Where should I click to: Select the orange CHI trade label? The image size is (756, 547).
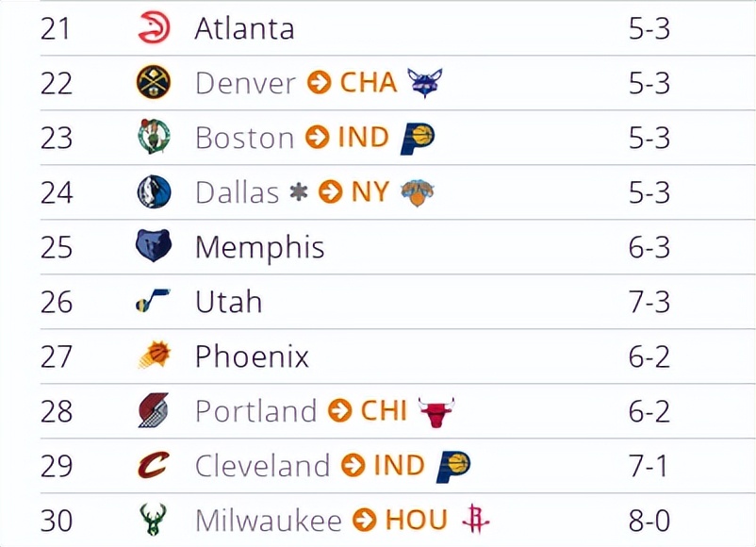[x=384, y=411]
